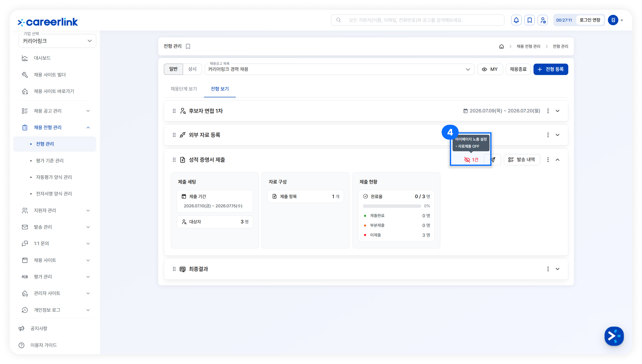Open the 기업 선택 커리어링크 dropdown

(57, 41)
